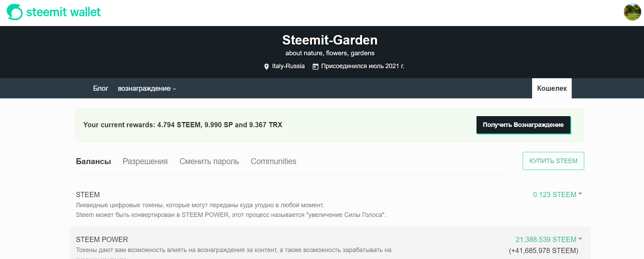Click the delegated +41,685.978 STEEM amount
This screenshot has width=644, height=259.
(x=544, y=251)
